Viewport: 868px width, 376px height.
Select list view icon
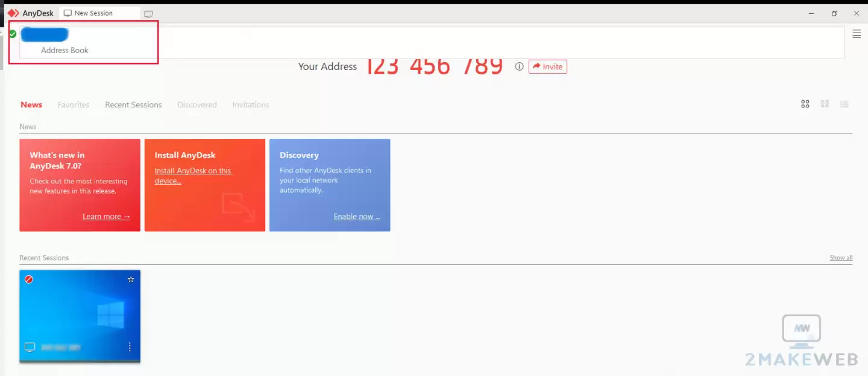point(844,104)
